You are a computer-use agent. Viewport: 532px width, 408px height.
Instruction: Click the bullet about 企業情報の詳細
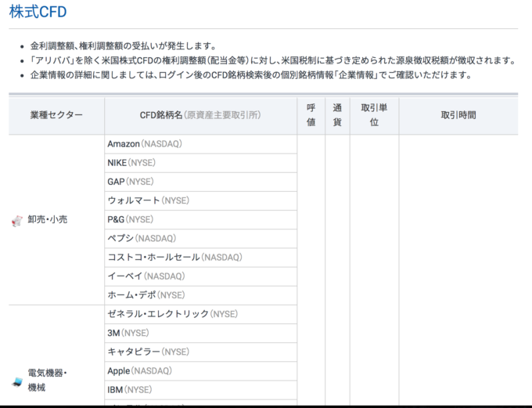[x=251, y=75]
